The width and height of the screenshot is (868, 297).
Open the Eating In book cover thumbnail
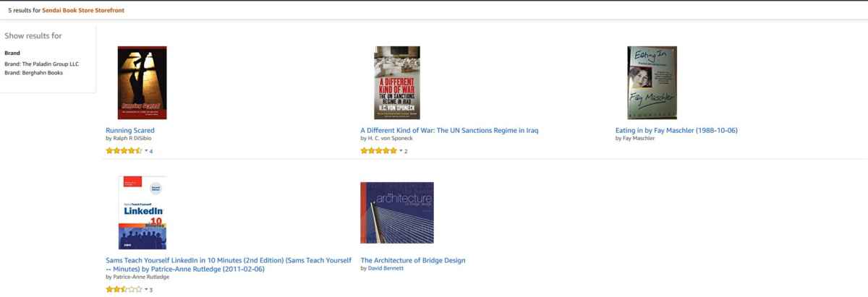click(652, 82)
